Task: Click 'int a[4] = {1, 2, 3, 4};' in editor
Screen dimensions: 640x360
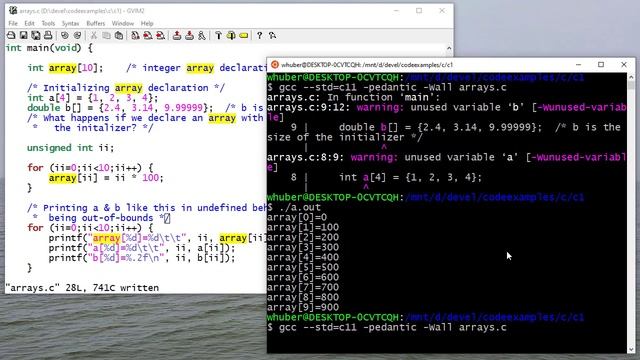Action: point(93,98)
